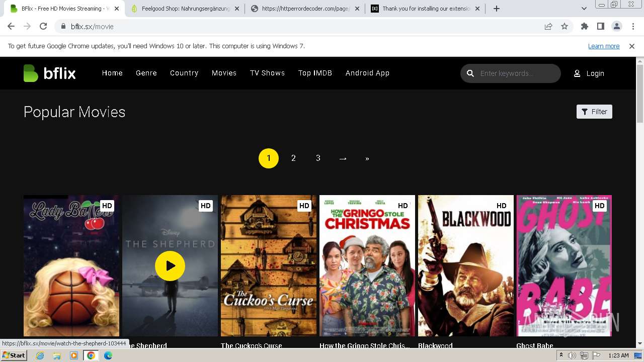The width and height of the screenshot is (644, 362).
Task: Open the Genre menu
Action: [x=146, y=73]
